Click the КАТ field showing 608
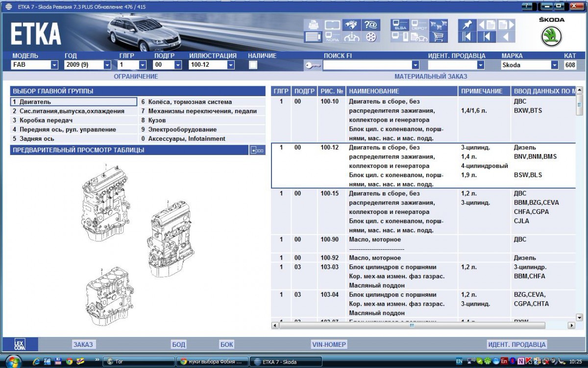The width and height of the screenshot is (588, 368). 570,65
